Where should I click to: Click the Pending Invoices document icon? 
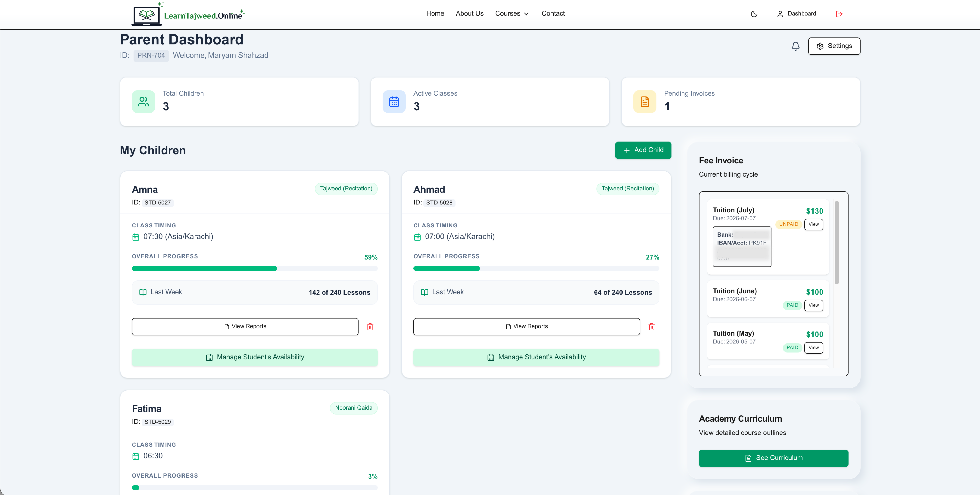tap(645, 102)
